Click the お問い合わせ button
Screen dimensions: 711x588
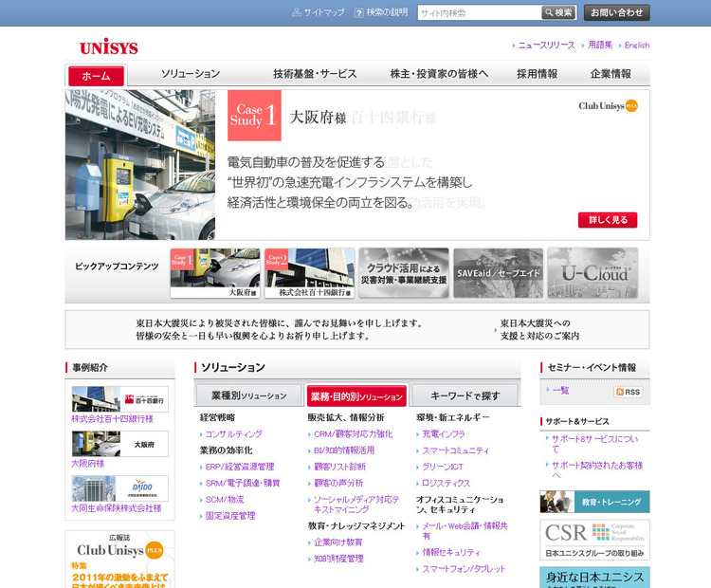[x=617, y=12]
